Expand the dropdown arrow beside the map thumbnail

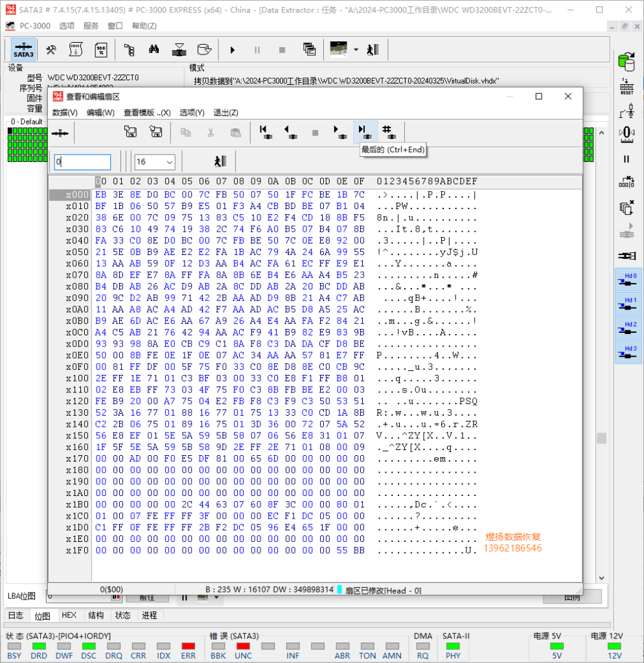[x=356, y=50]
